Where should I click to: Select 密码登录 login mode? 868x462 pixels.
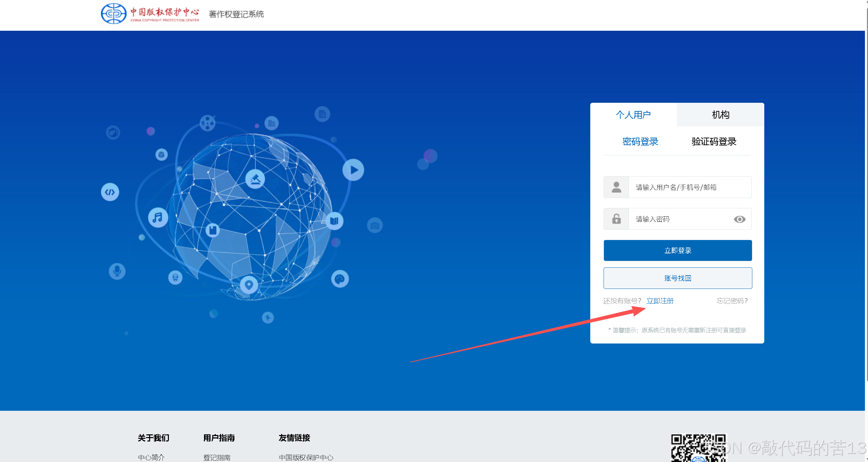[640, 141]
